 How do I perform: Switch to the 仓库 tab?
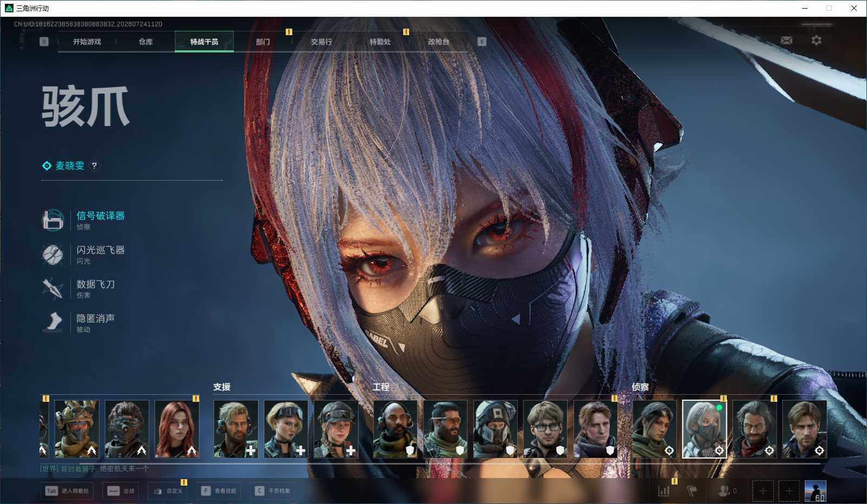[x=146, y=42]
